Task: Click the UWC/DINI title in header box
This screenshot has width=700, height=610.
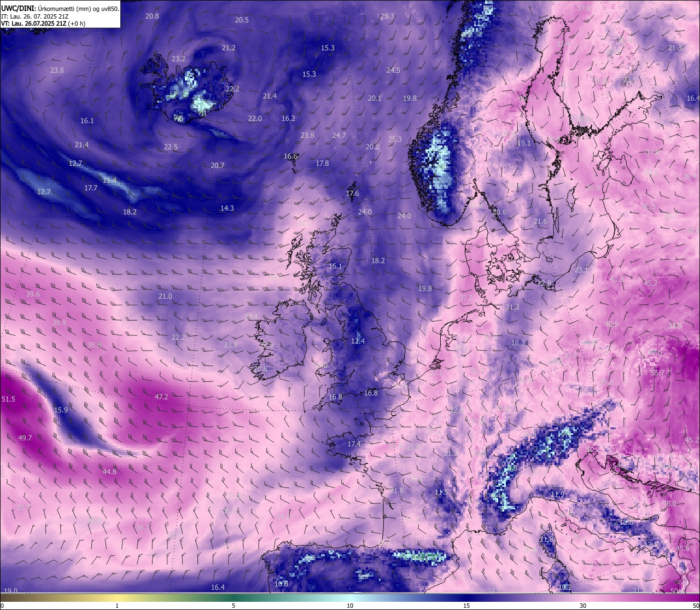Action: coord(19,8)
